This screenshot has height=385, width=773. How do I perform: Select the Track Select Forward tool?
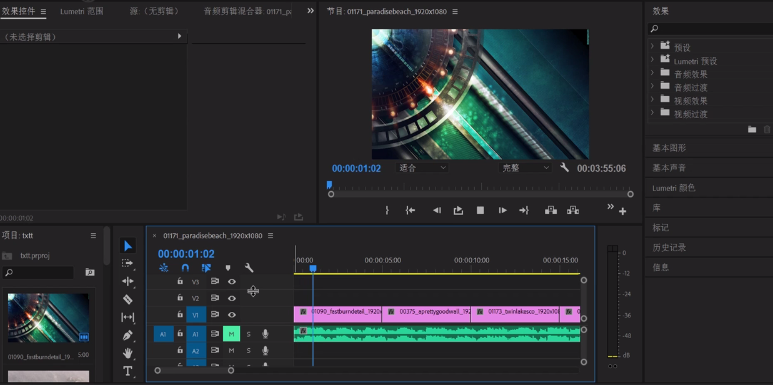point(127,263)
